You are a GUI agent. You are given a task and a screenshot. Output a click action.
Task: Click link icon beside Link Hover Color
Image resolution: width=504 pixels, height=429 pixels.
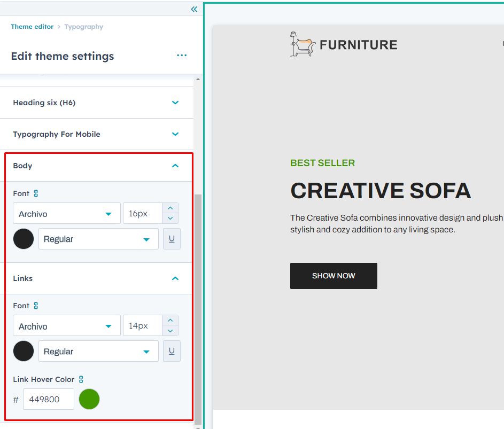tap(81, 379)
